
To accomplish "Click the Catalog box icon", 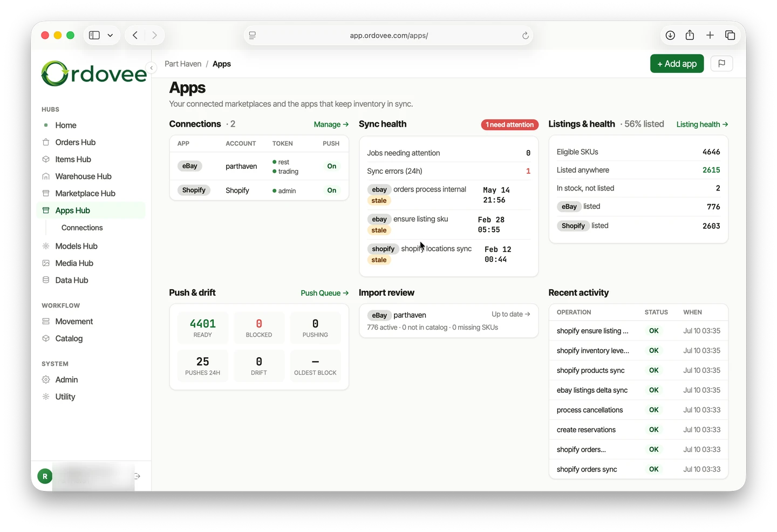I will 46,338.
